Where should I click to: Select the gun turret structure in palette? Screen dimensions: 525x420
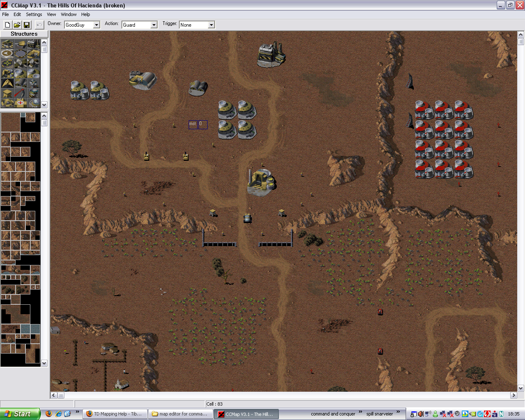21,44
